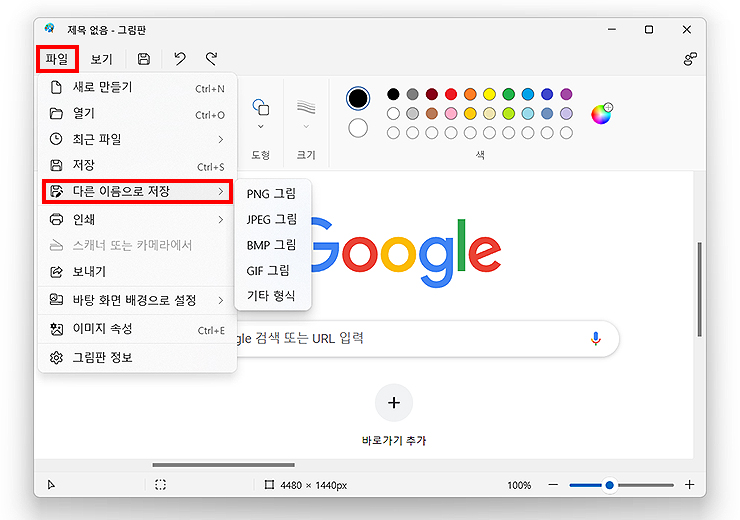Click the selection size icon in status bar
740x520 pixels.
pyautogui.click(x=160, y=485)
